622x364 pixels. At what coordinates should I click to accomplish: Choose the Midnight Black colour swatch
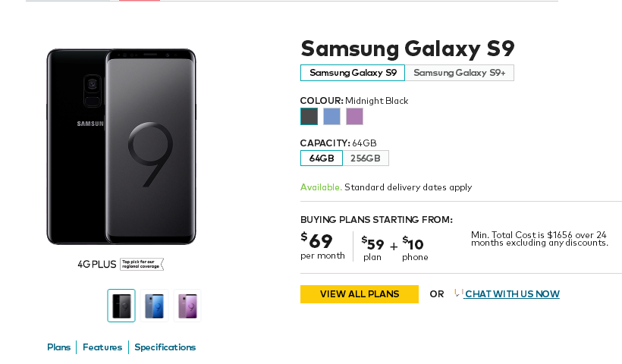coord(309,117)
